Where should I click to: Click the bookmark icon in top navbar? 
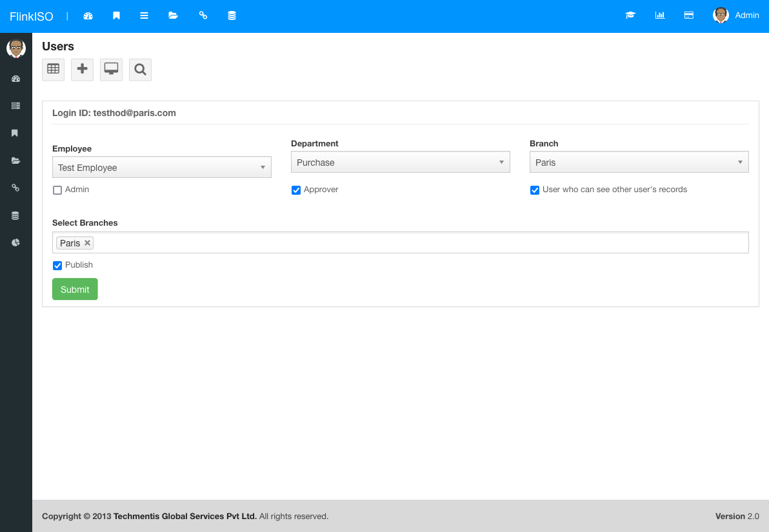[116, 15]
